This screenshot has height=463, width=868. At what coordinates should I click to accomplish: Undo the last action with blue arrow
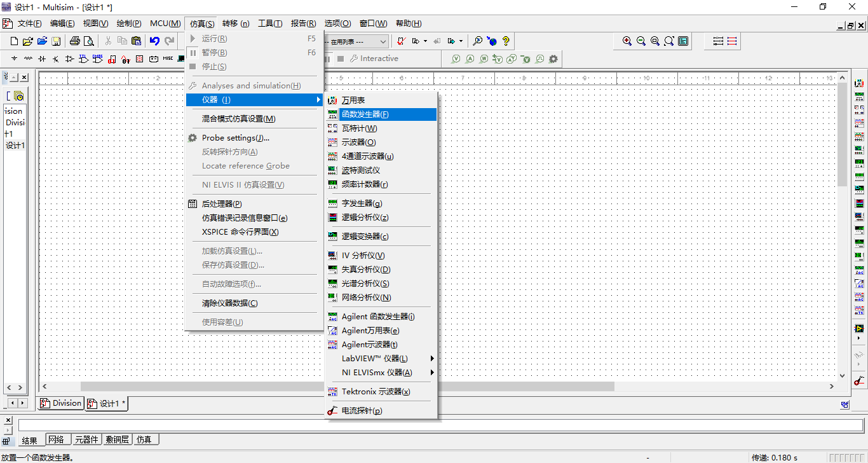(154, 41)
